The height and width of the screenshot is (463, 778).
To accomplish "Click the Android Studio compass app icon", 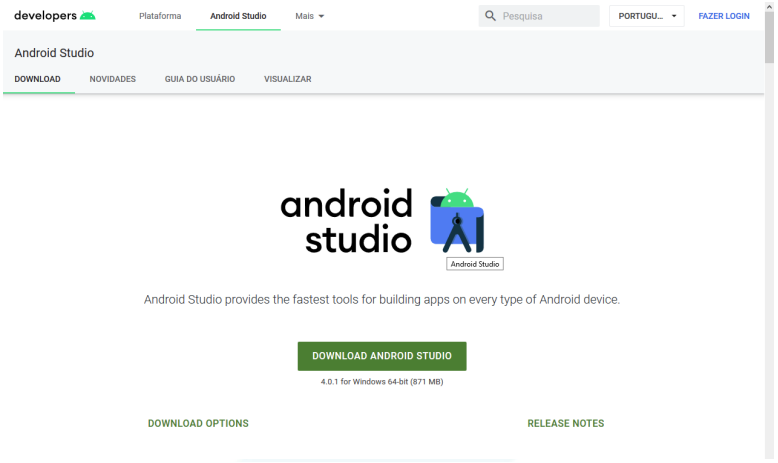I will point(456,220).
